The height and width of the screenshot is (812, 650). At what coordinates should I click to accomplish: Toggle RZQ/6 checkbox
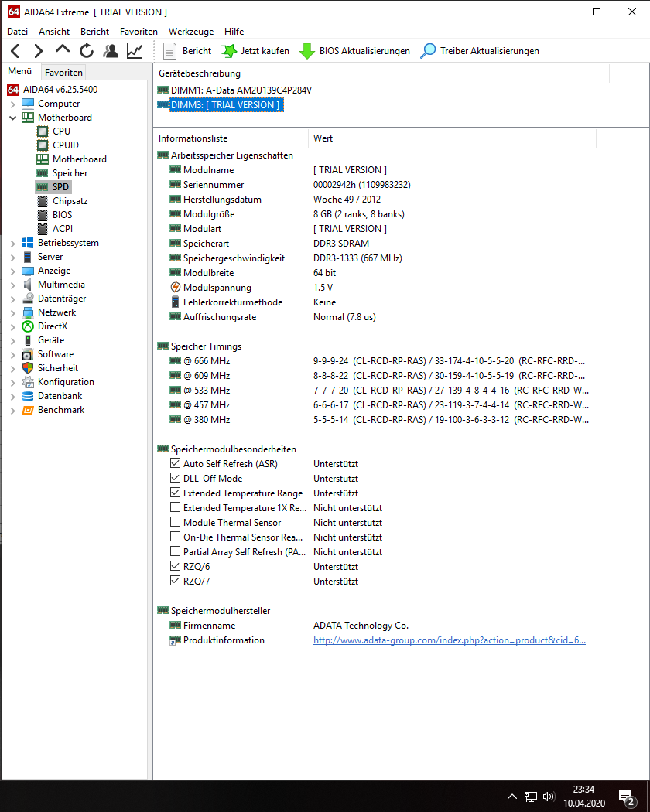tap(175, 566)
